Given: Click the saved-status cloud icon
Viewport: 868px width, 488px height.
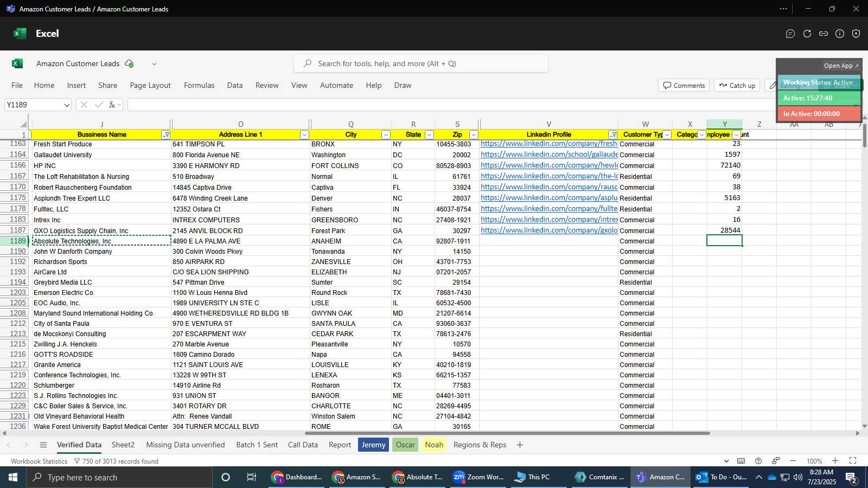Looking at the screenshot, I should point(129,63).
